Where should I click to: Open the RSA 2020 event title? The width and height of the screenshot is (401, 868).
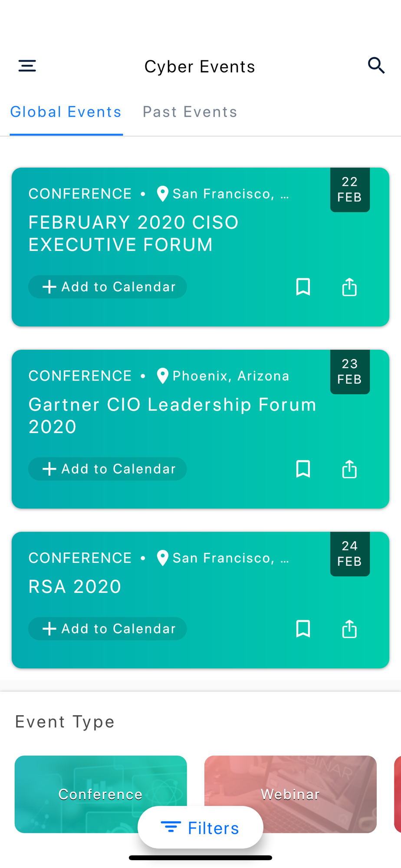coord(75,587)
